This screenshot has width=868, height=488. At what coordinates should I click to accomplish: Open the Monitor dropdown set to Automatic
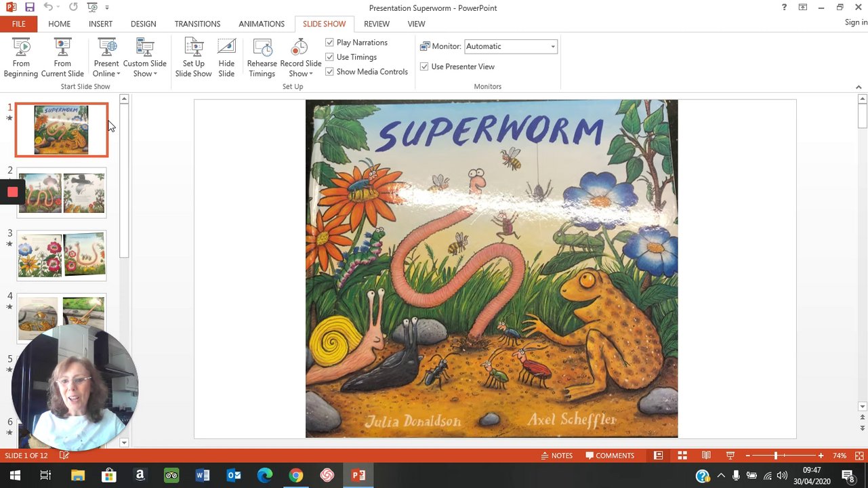click(x=511, y=46)
